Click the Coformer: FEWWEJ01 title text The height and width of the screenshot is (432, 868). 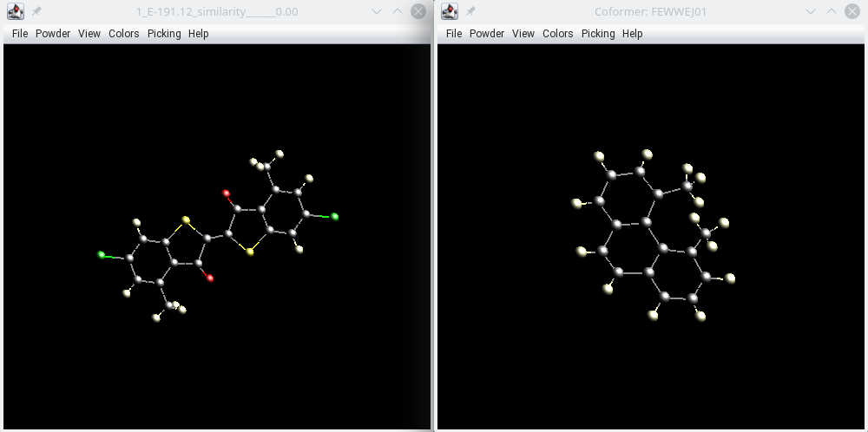point(650,11)
